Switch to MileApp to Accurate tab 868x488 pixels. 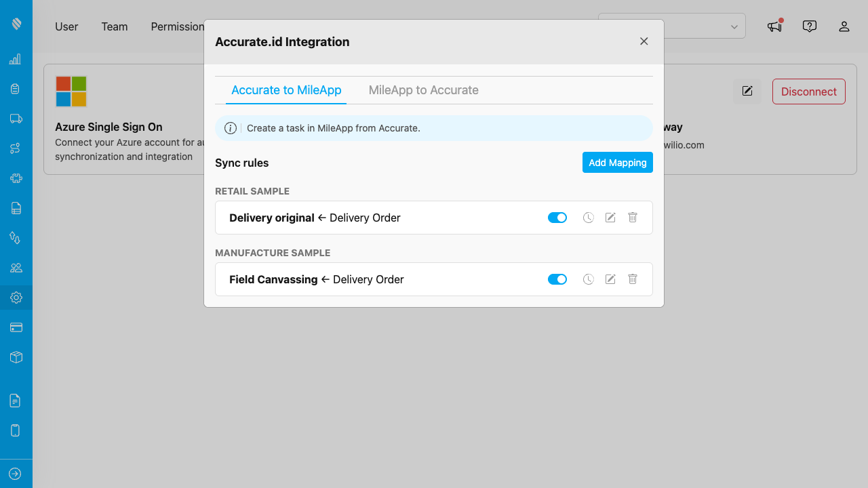[424, 90]
